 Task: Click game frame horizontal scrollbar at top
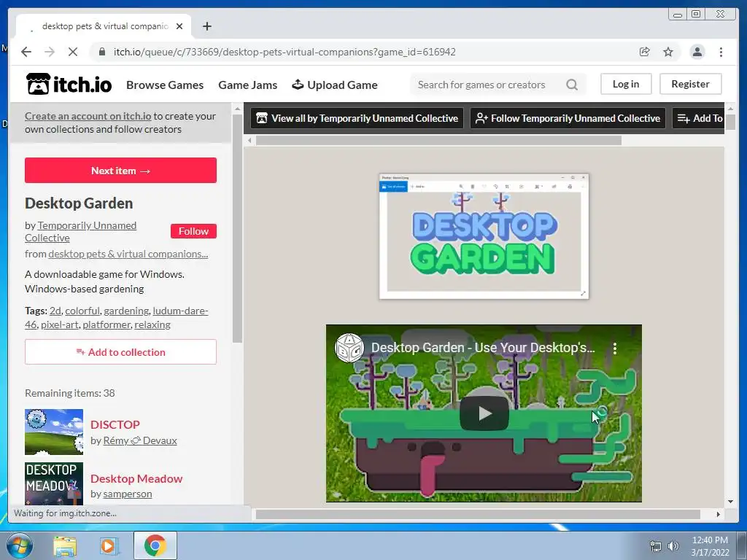[x=438, y=141]
